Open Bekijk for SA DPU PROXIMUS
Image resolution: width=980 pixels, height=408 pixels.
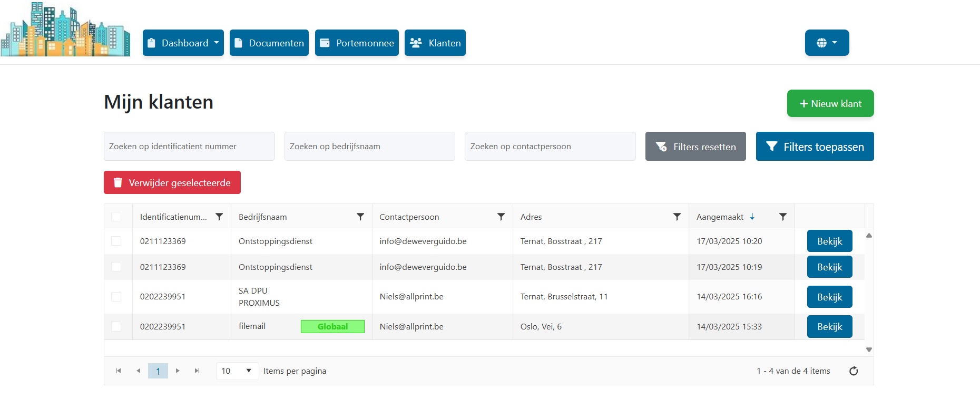829,297
